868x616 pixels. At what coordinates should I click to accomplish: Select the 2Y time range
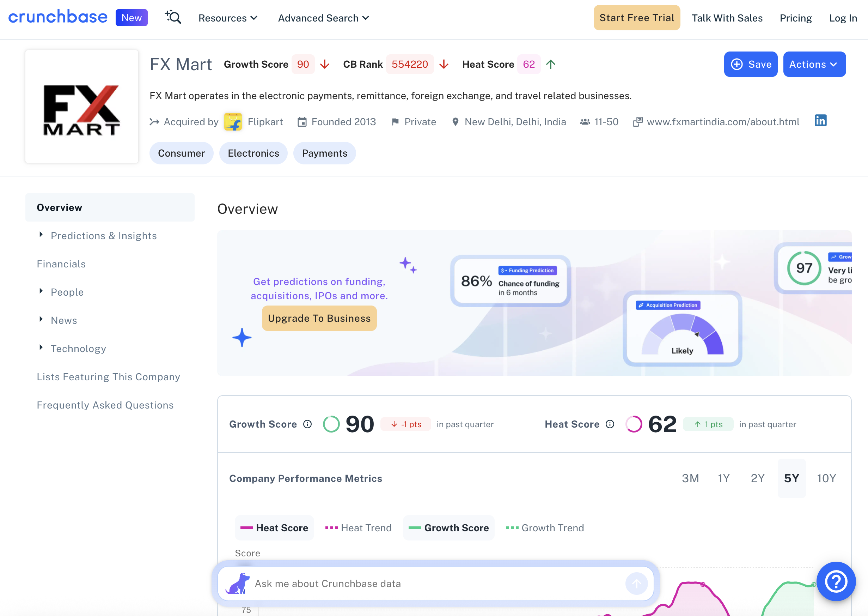[757, 478]
